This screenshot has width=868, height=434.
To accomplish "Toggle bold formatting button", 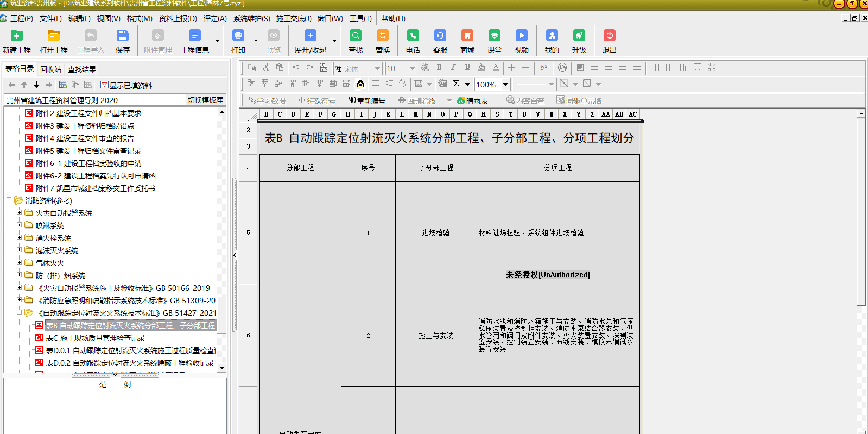I will point(439,67).
